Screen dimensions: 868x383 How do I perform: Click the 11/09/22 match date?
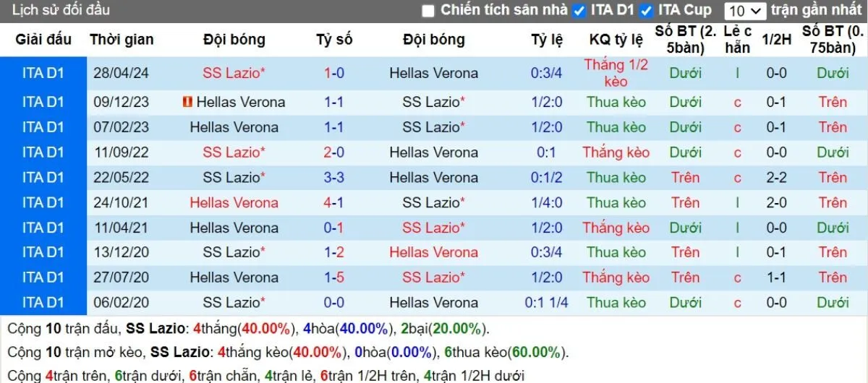pyautogui.click(x=121, y=152)
